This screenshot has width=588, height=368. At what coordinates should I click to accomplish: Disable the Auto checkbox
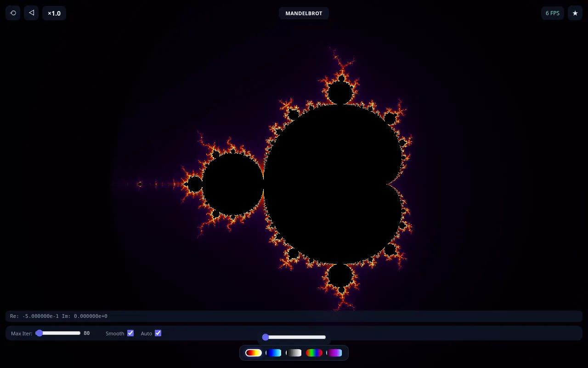pyautogui.click(x=158, y=333)
